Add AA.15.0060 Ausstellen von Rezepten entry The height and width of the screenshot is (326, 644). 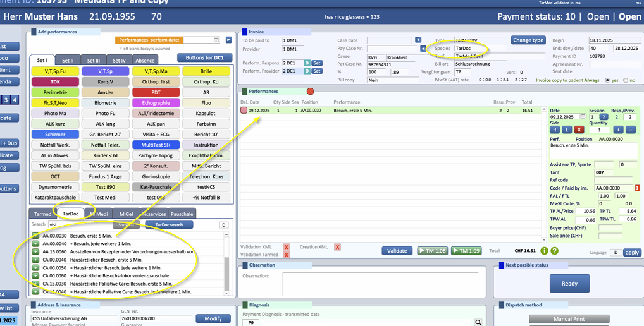pyautogui.click(x=35, y=252)
